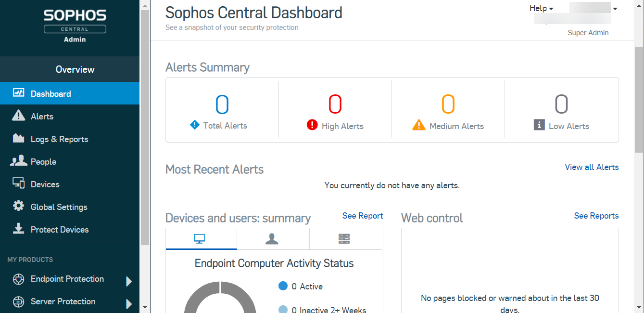Open the user account dropdown arrow

(615, 9)
